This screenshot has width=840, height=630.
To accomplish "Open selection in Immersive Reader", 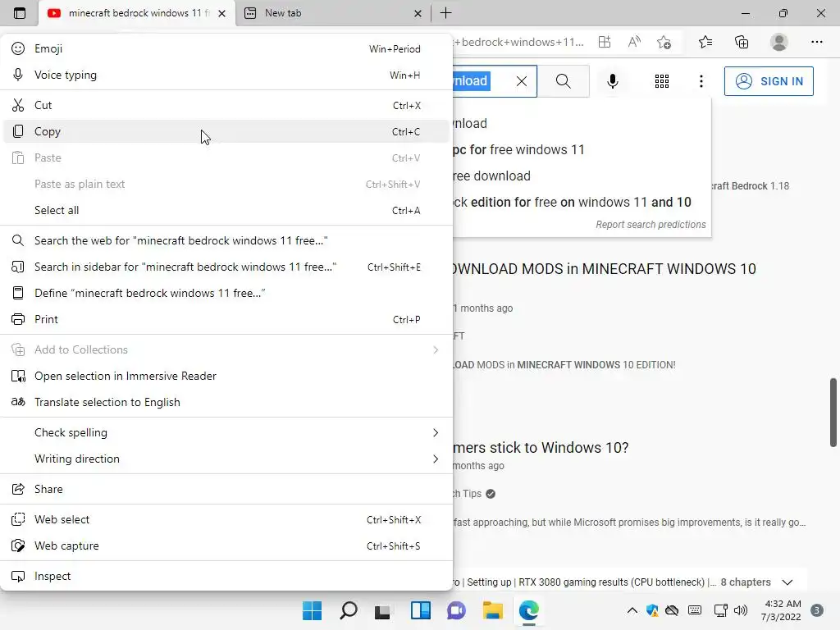I will [x=226, y=376].
